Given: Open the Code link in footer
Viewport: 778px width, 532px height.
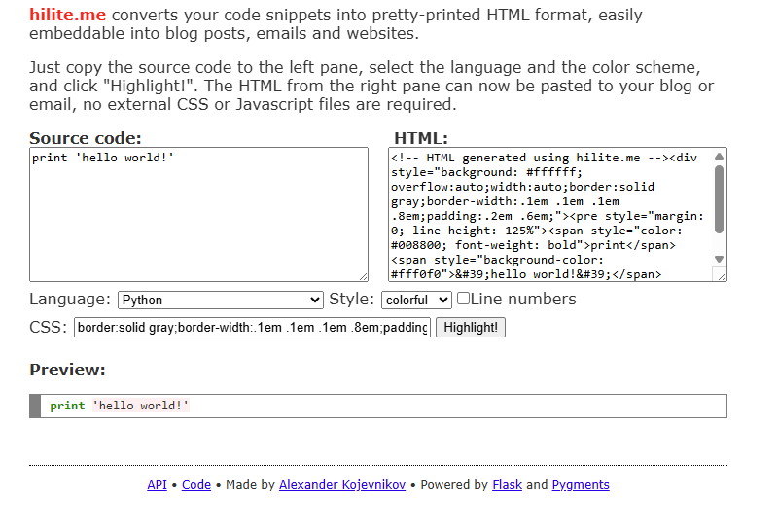Looking at the screenshot, I should tap(196, 485).
